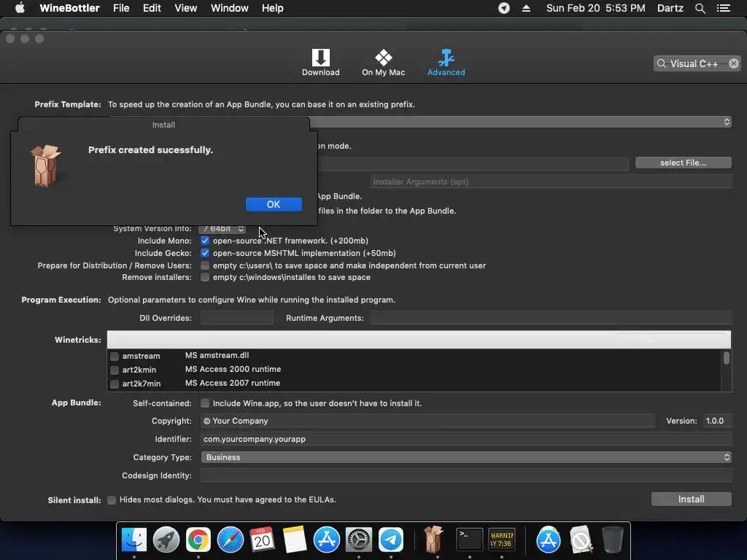Click the Copyright text field
The image size is (747, 560).
tap(427, 421)
